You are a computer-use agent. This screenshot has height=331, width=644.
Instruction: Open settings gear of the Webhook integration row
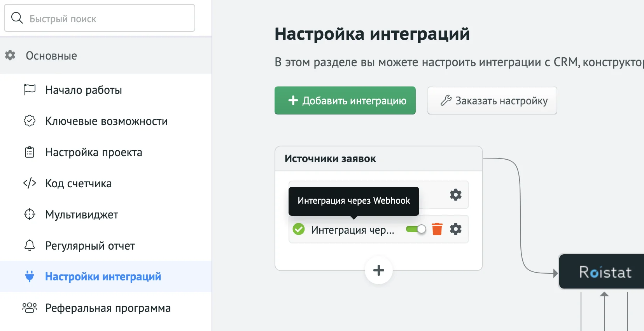point(456,229)
